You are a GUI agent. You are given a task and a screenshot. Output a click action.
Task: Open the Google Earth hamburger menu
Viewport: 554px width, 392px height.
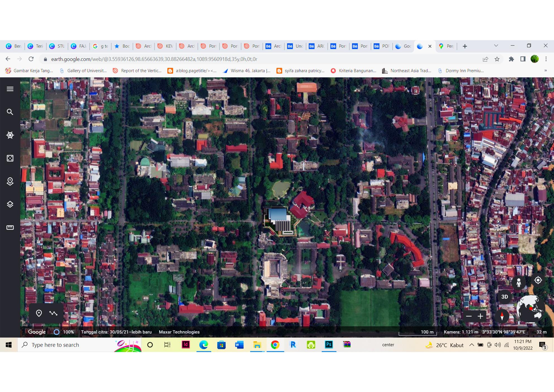(10, 89)
